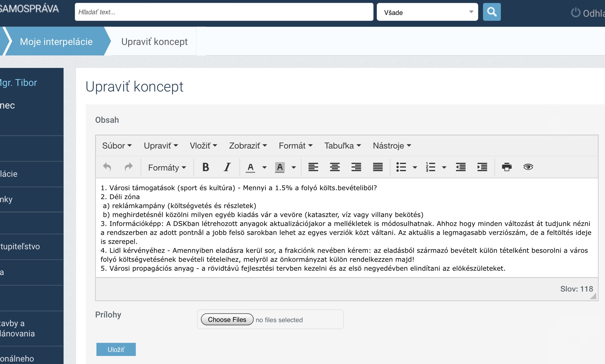Save the draft with Uložiť

tap(116, 349)
